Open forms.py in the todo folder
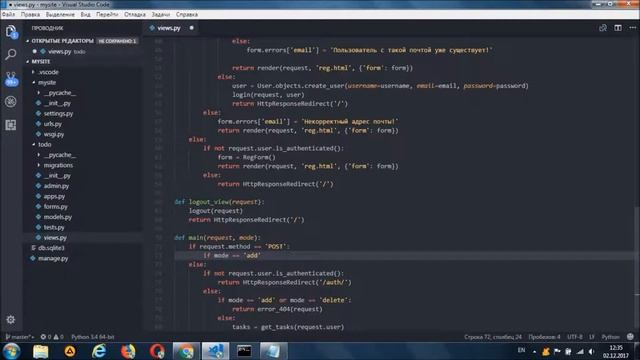Viewport: 640px width, 360px height. click(x=56, y=207)
